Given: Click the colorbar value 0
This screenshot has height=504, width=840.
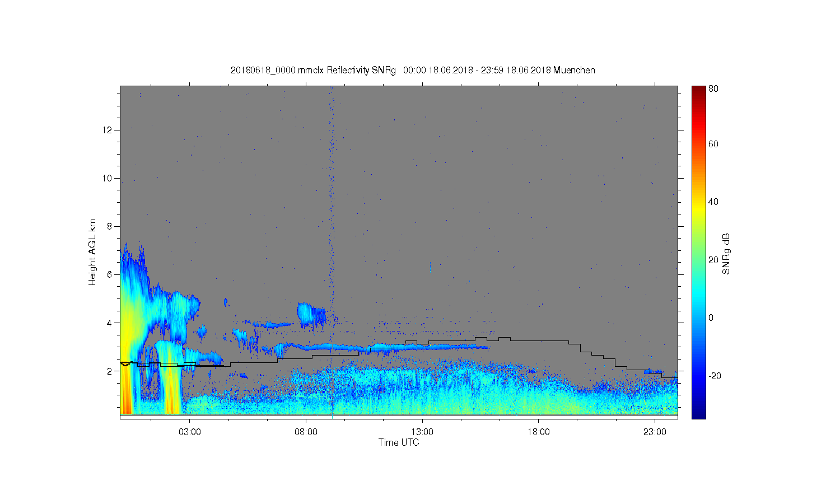Looking at the screenshot, I should (x=711, y=318).
